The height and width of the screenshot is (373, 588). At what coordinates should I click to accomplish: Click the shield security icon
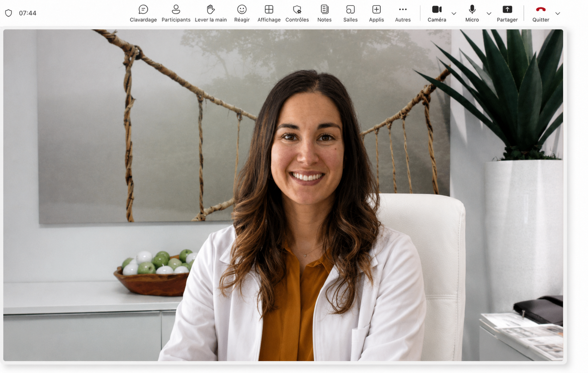pos(9,13)
